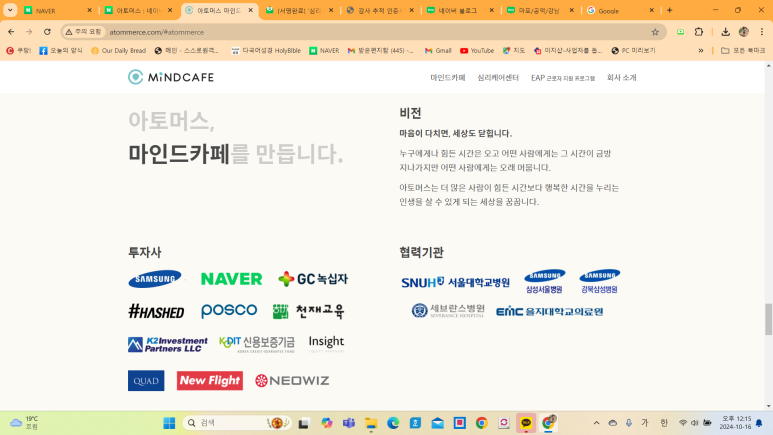Click the K2 Investment Partners LLC logo

(x=168, y=344)
